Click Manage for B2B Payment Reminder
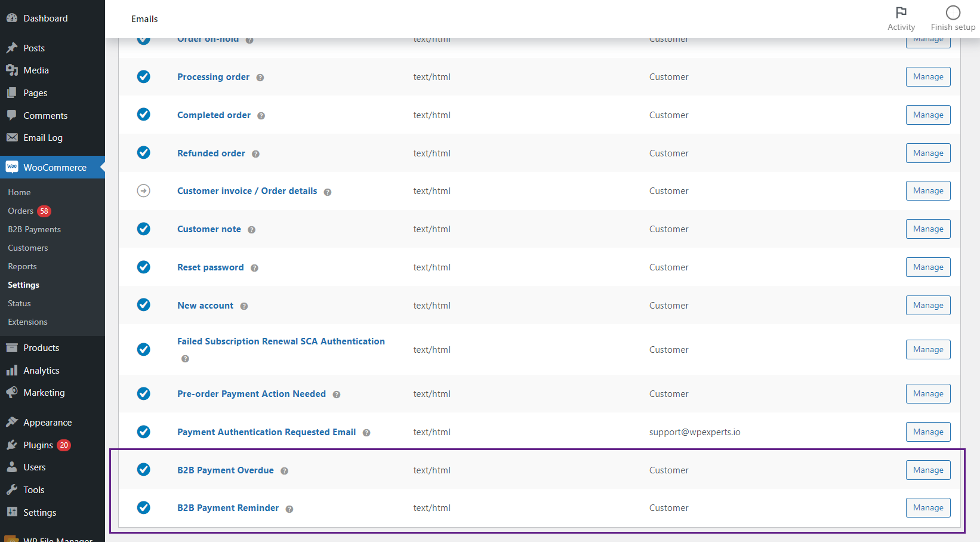 click(928, 508)
